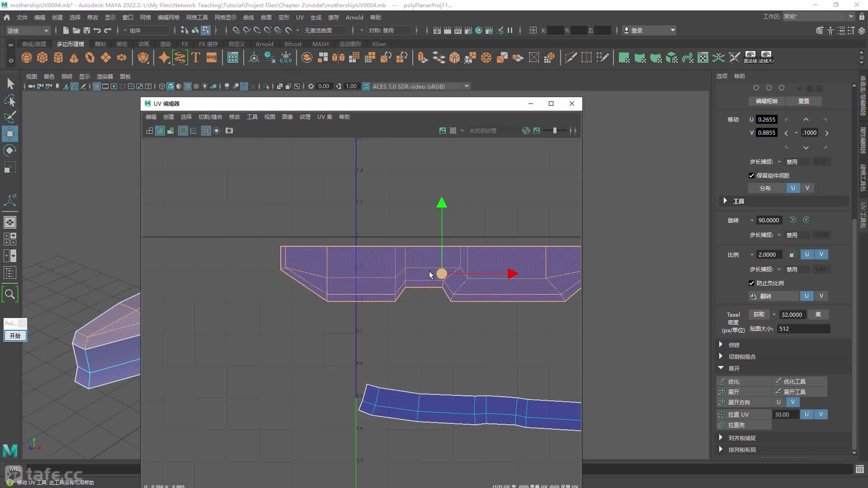Click the Optimize button in Unfold section
868x488 pixels.
click(744, 381)
